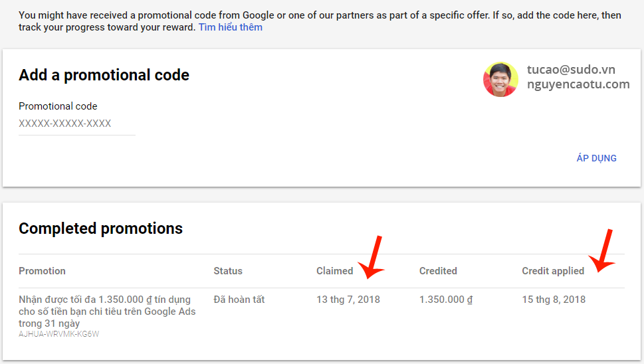The height and width of the screenshot is (364, 644).
Task: Click the user profile avatar photo
Action: point(500,80)
